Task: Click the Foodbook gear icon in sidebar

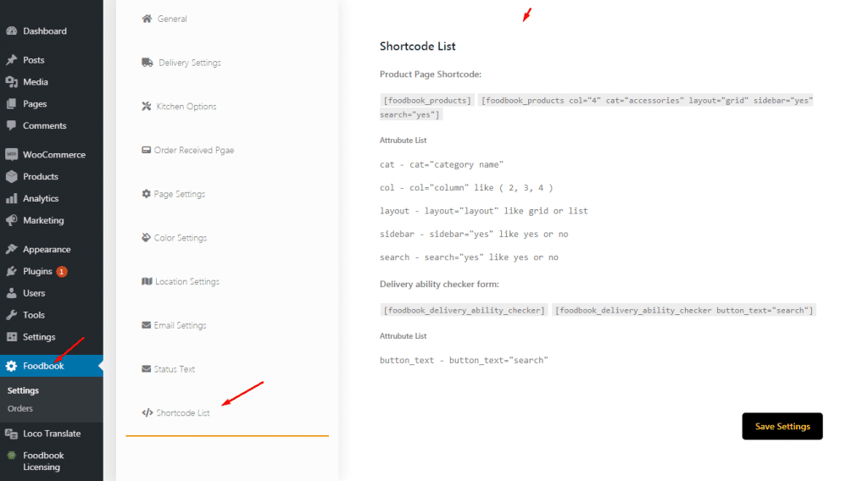Action: point(11,367)
